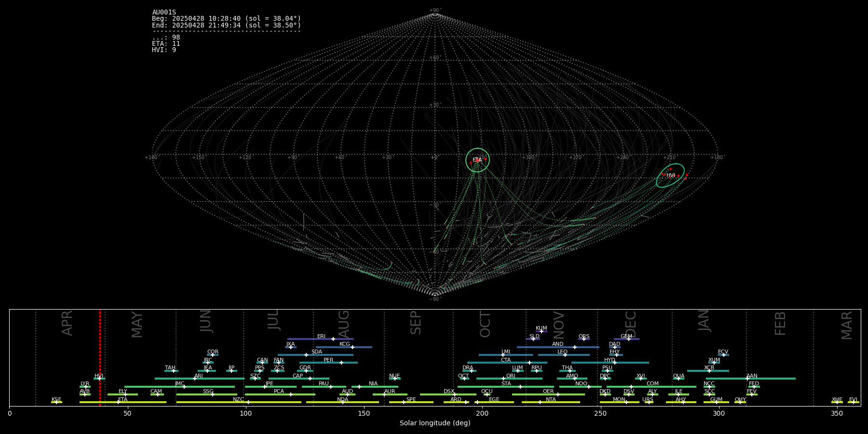The height and width of the screenshot is (434, 868).
Task: Click the STA shower label
Action: point(506,384)
